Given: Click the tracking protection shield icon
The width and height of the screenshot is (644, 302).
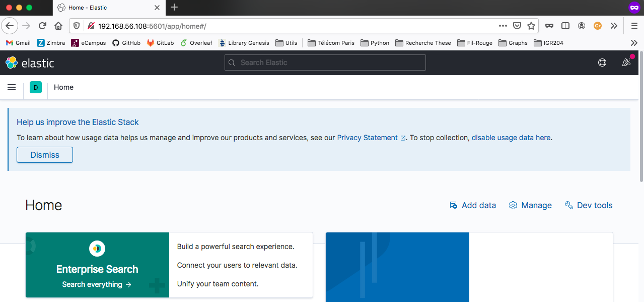Looking at the screenshot, I should point(77,26).
